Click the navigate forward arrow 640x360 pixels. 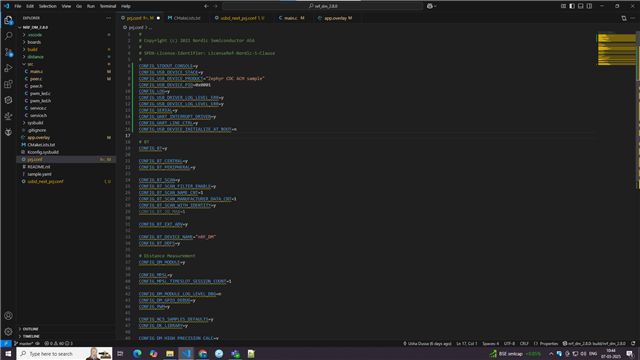click(x=215, y=6)
